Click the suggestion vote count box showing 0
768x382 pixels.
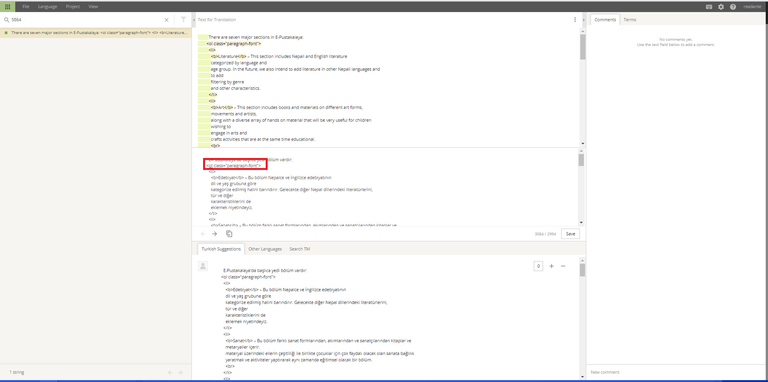tap(538, 266)
